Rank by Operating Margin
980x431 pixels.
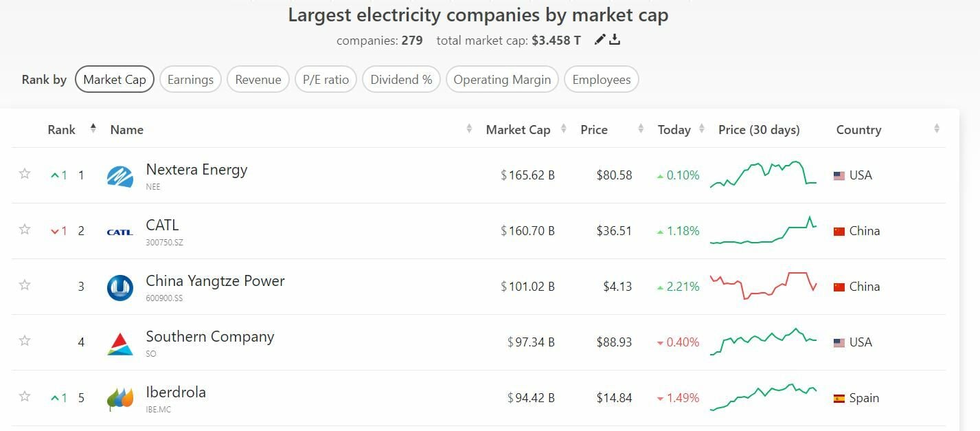point(502,80)
